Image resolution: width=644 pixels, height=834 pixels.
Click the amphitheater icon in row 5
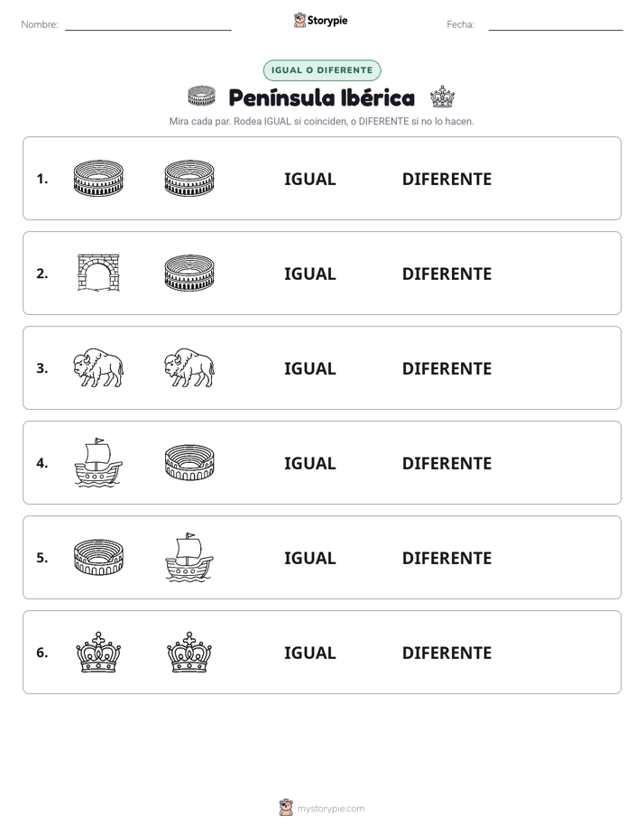pos(98,557)
